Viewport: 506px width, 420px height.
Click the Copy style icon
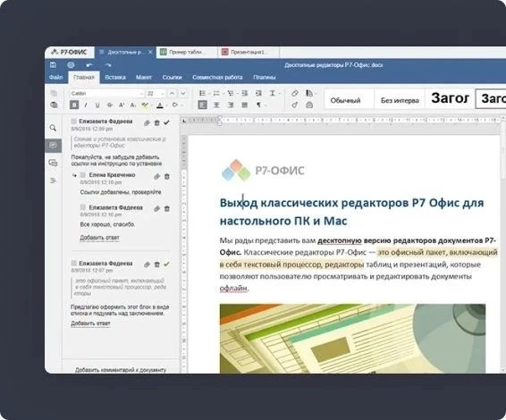295,105
